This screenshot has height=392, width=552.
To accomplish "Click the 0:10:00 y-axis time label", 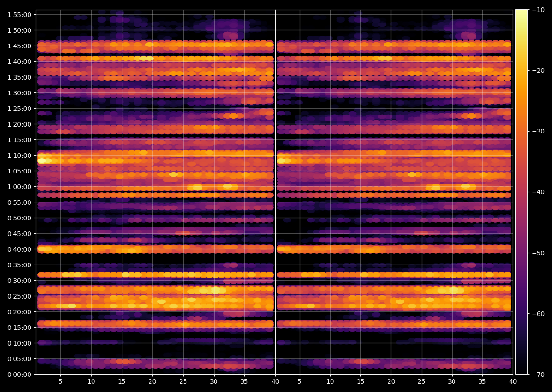I will (19, 343).
